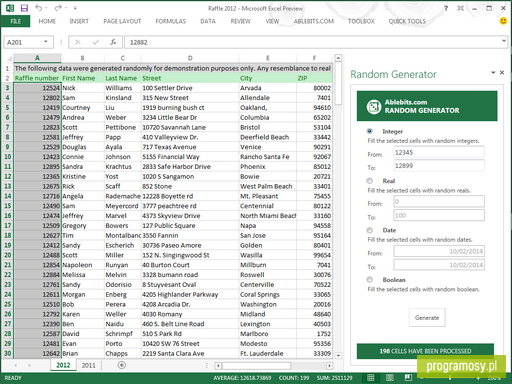Click the cancel entry X icon

[x=78, y=42]
